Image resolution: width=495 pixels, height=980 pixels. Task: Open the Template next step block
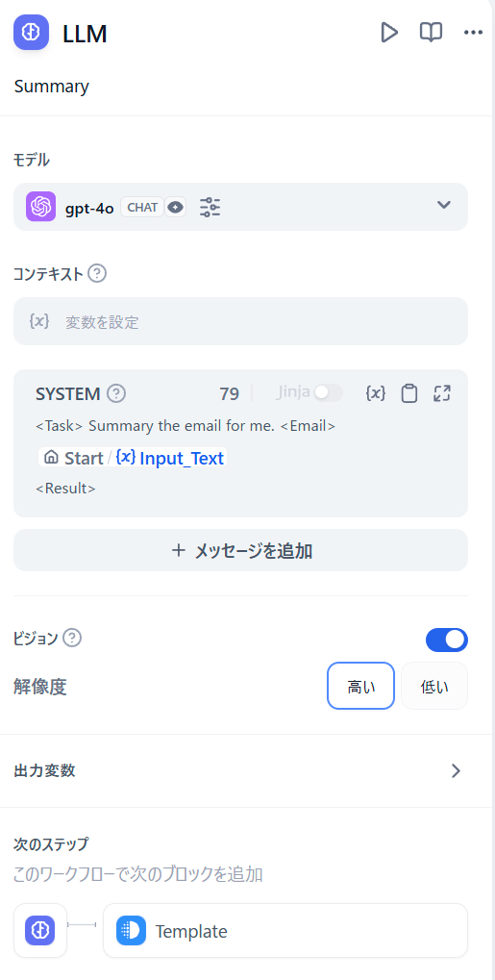[285, 931]
